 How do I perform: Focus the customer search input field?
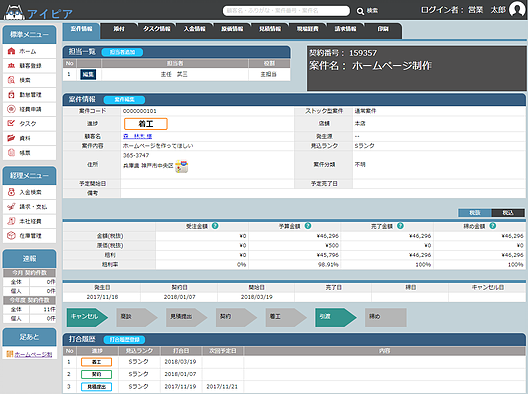click(286, 11)
